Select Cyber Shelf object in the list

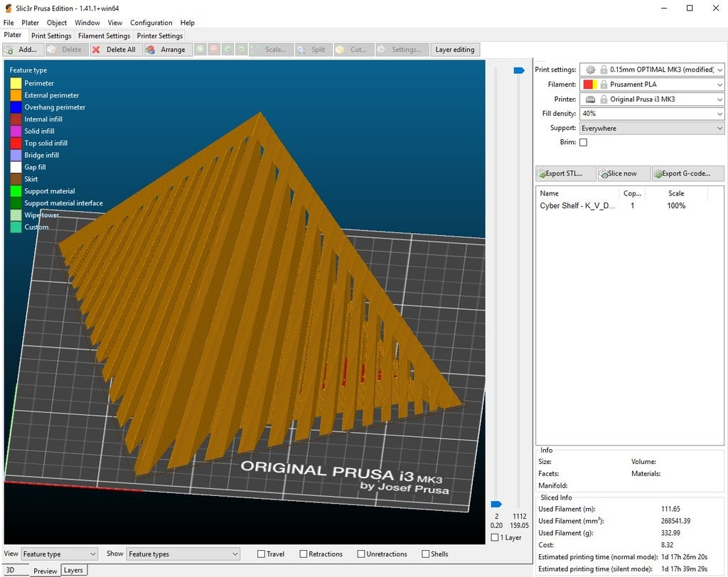pyautogui.click(x=577, y=205)
